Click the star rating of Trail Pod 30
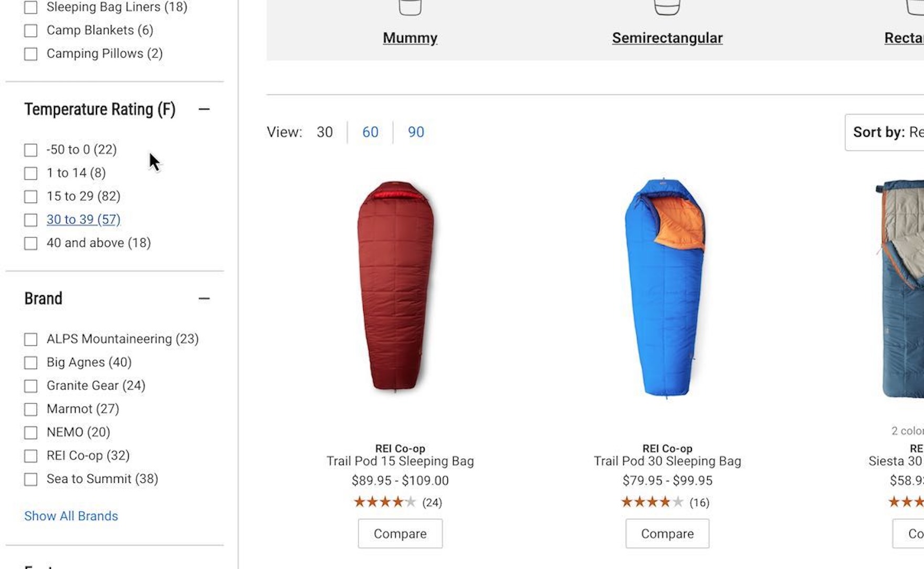924x569 pixels. coord(652,502)
